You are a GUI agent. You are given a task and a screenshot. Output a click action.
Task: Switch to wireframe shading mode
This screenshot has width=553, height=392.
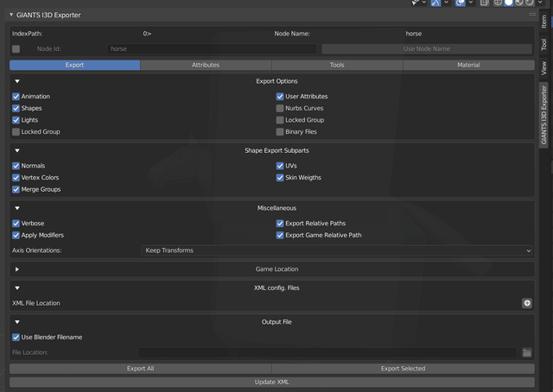pyautogui.click(x=498, y=3)
